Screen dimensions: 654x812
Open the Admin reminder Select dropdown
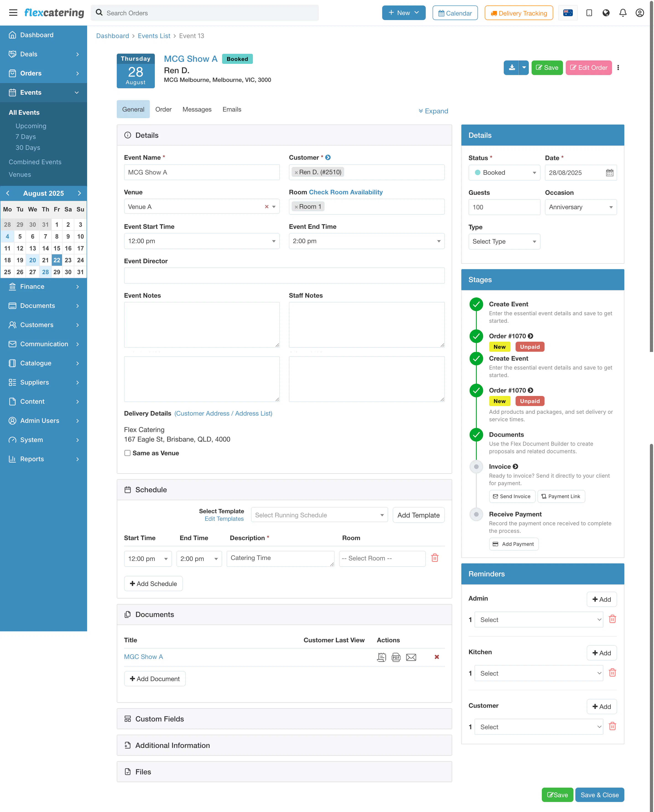coord(539,619)
